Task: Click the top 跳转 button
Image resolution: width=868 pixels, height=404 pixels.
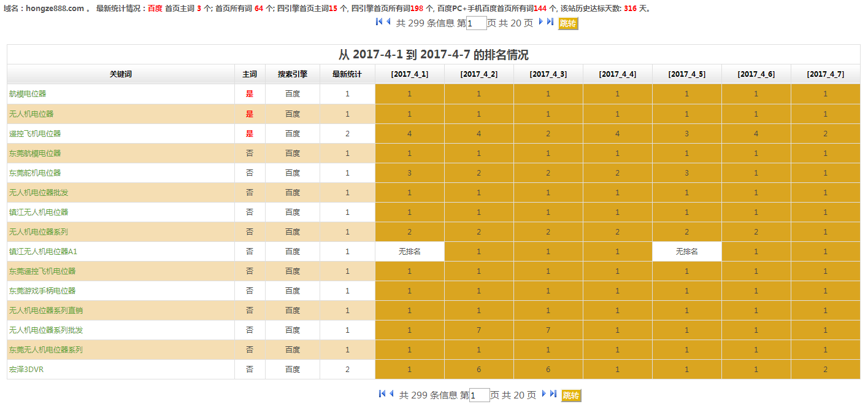Action: pyautogui.click(x=568, y=23)
